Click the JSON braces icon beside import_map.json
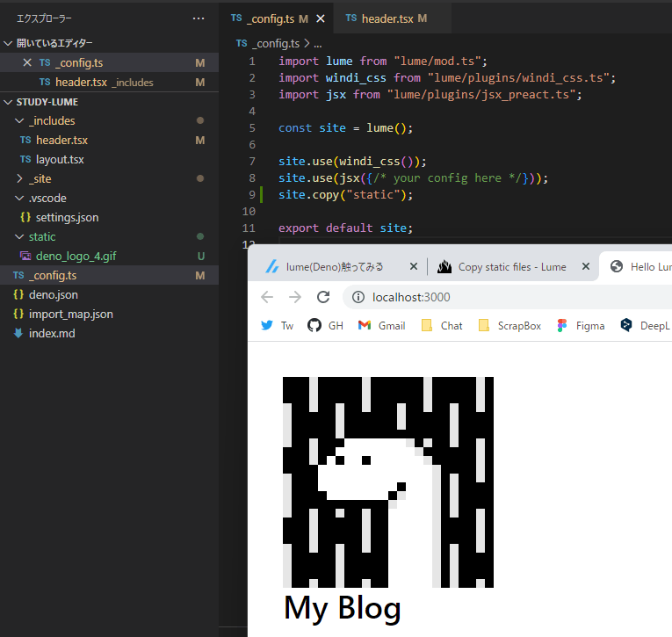Viewport: 672px width, 637px height. [18, 314]
